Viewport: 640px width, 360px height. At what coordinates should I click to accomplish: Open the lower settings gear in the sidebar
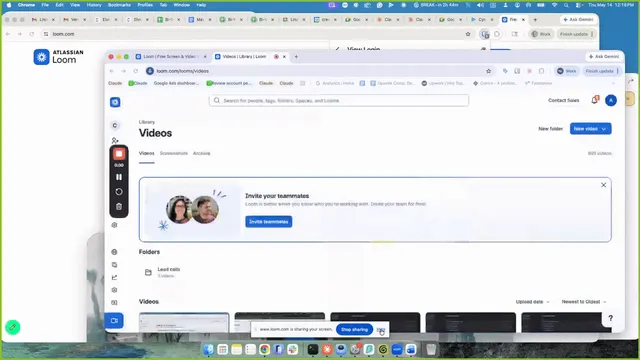[x=114, y=290]
